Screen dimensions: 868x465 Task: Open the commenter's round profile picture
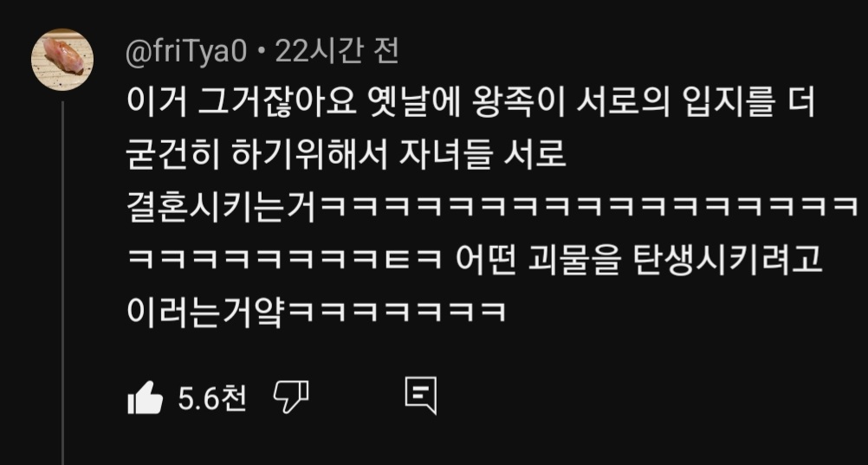(62, 60)
